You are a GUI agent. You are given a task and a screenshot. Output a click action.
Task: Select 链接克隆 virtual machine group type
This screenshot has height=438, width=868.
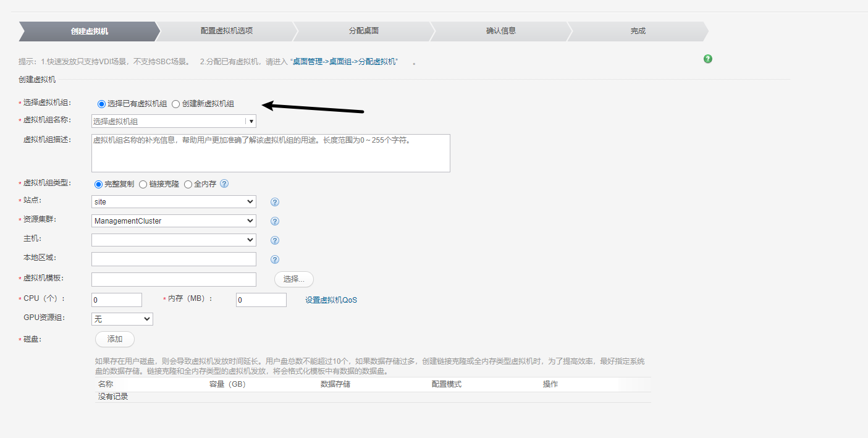point(143,184)
